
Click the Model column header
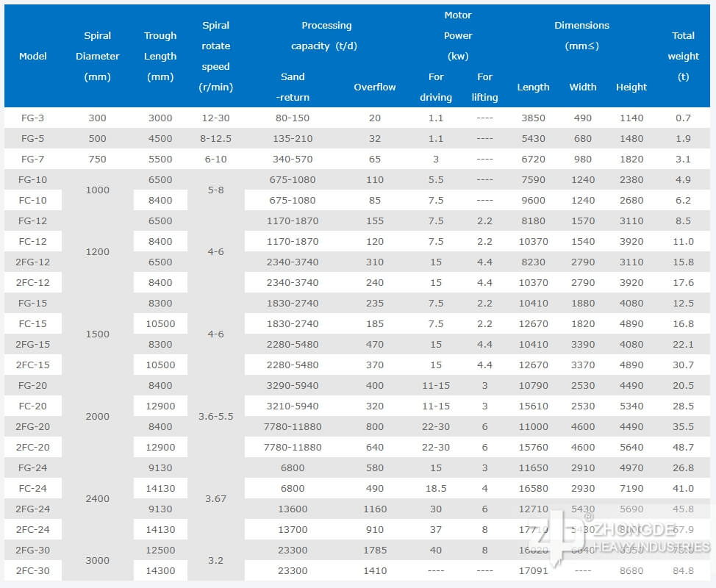click(33, 56)
